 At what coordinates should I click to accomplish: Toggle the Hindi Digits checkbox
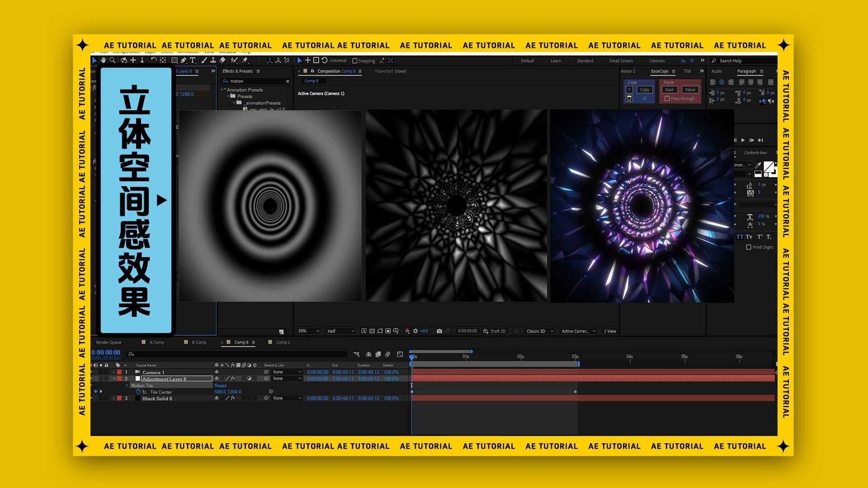(749, 247)
